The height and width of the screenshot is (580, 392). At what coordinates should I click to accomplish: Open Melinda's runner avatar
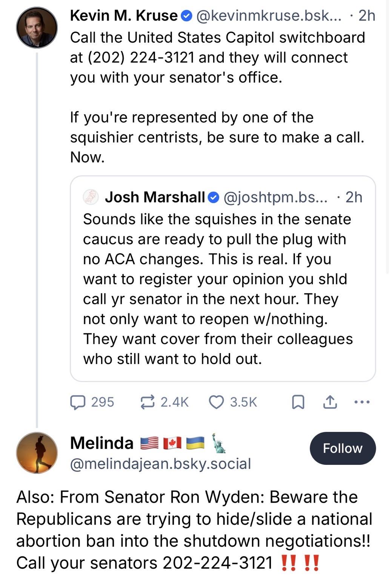click(37, 453)
